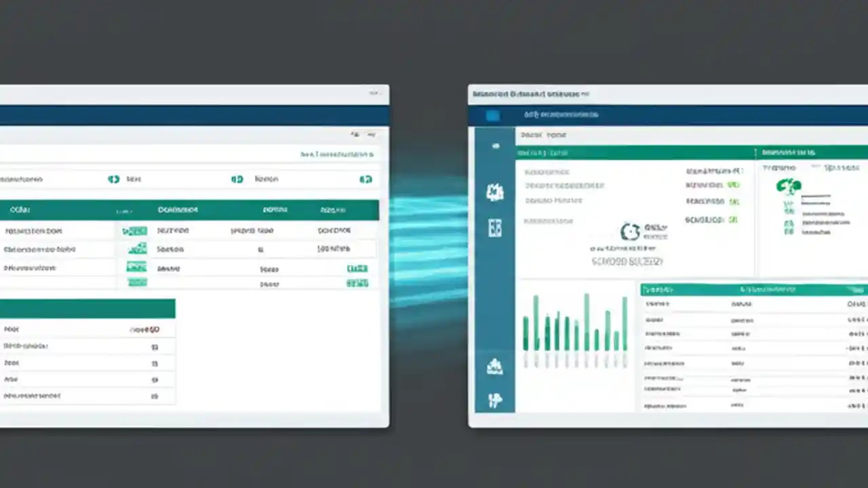
Task: Open the grid panel icon below the people icon
Action: (495, 228)
